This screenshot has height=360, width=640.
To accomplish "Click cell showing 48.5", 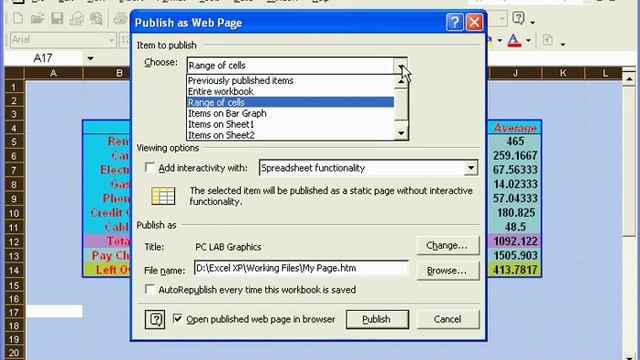I will [x=515, y=227].
